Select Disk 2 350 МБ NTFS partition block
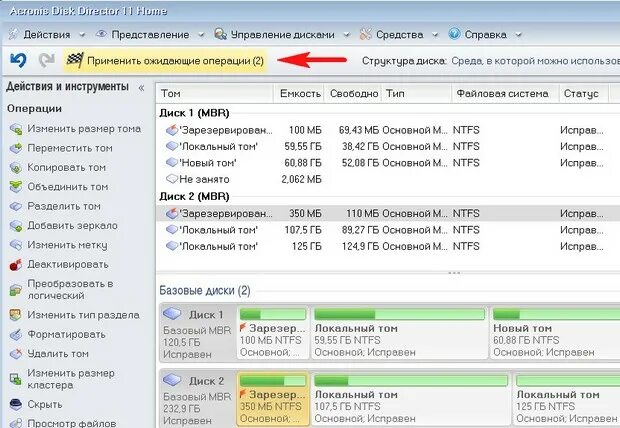620x428 pixels. point(273,399)
